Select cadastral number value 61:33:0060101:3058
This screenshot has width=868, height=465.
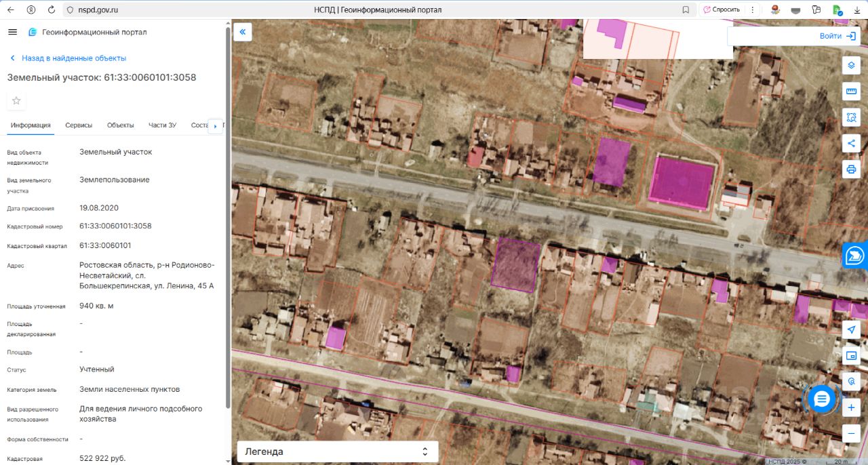115,226
